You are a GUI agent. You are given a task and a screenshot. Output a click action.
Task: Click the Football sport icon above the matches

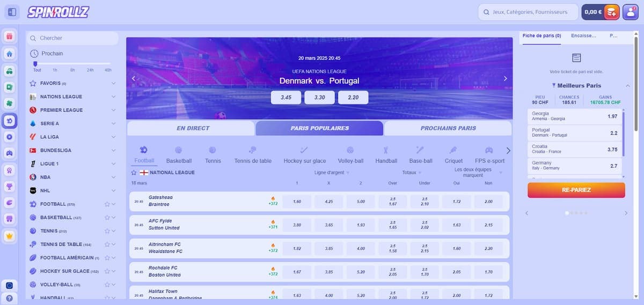(143, 150)
